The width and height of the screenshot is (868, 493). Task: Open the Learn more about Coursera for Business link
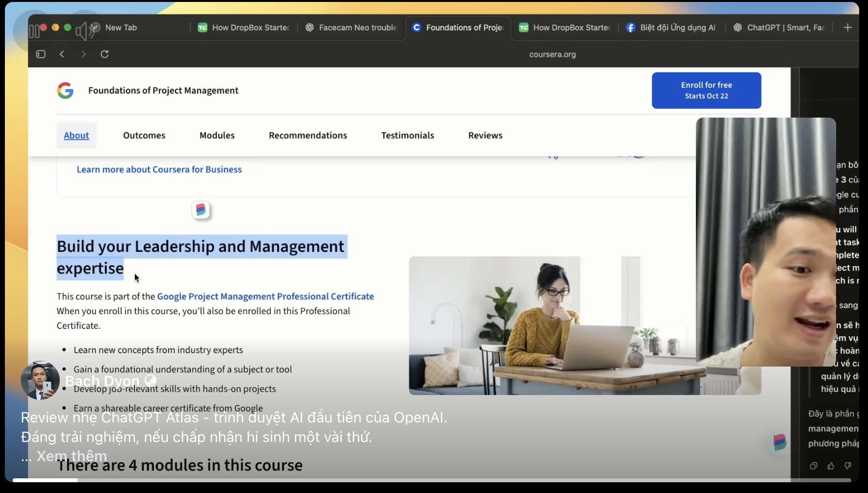(x=159, y=170)
